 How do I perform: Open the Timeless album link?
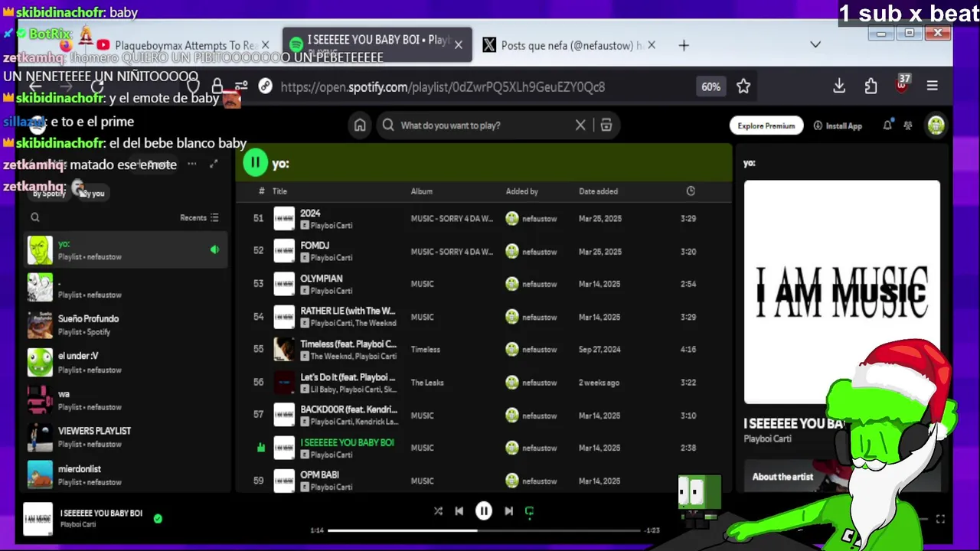[x=425, y=350]
